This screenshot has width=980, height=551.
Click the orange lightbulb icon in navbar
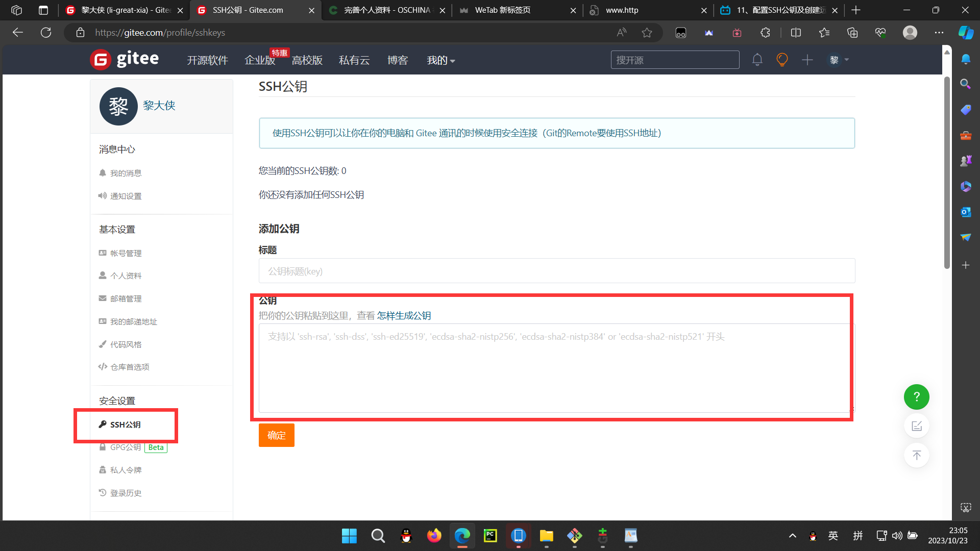[x=782, y=60]
